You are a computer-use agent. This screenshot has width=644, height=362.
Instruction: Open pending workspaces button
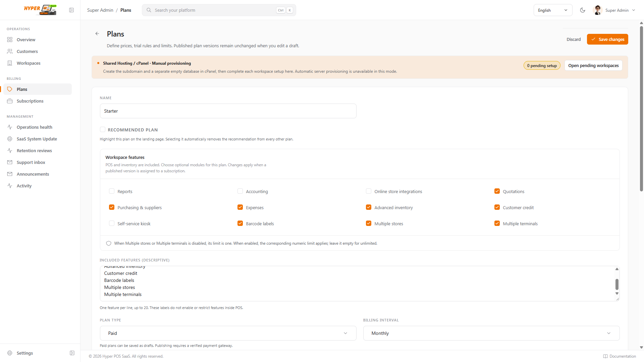tap(593, 65)
